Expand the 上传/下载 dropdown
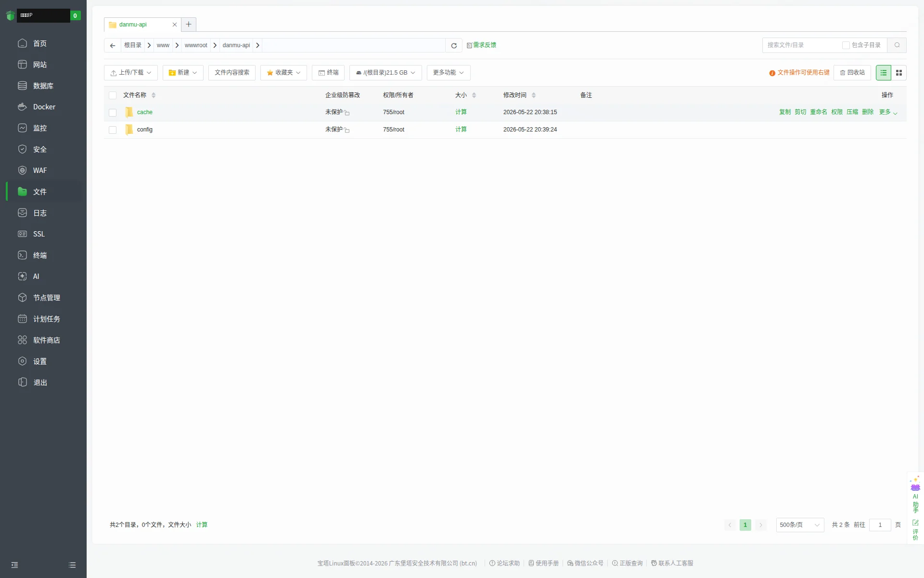This screenshot has height=578, width=924. pyautogui.click(x=131, y=73)
